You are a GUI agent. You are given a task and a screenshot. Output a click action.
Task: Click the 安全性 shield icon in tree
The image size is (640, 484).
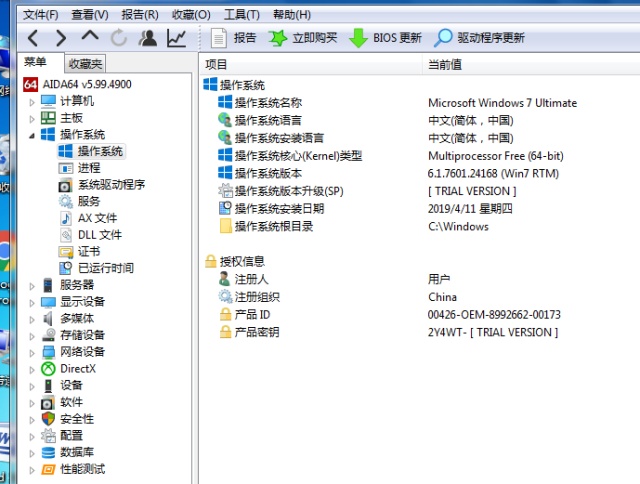[48, 419]
